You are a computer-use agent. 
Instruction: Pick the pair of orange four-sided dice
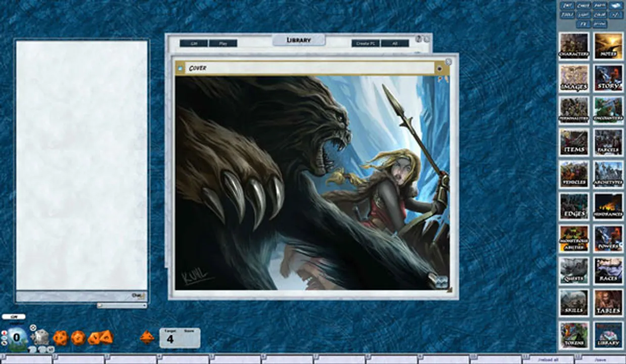click(100, 337)
